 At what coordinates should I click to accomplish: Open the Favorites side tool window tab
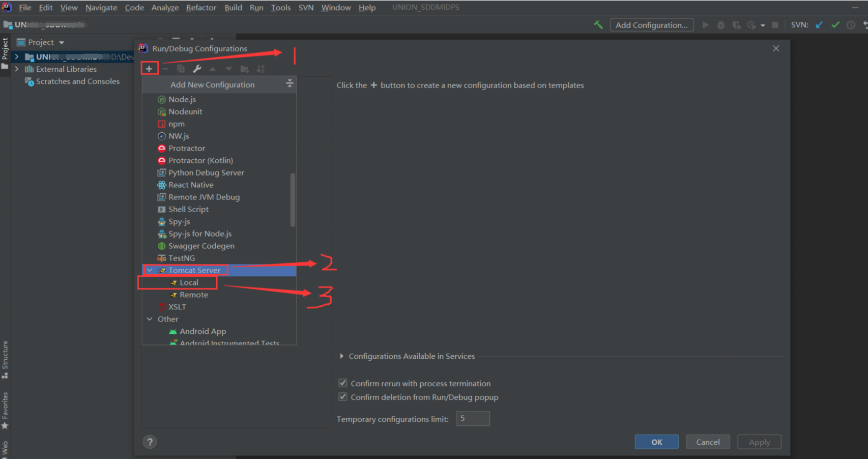[x=5, y=410]
